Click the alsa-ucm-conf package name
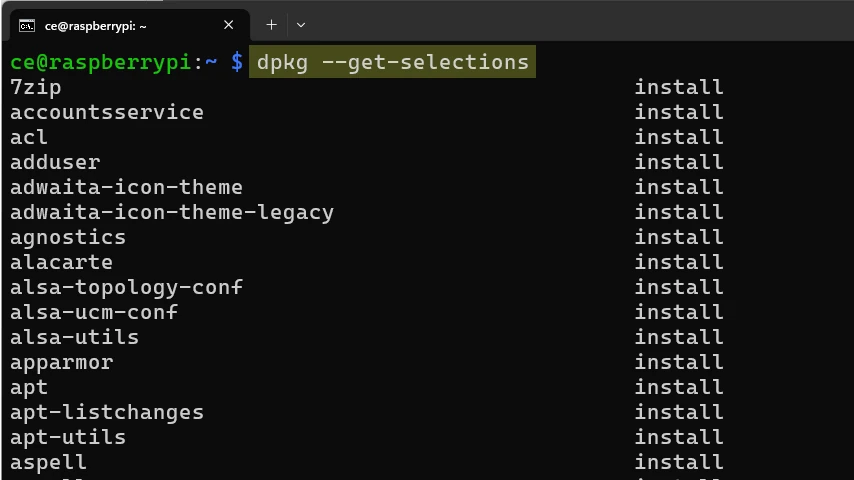Viewport: 854px width, 480px height. pyautogui.click(x=94, y=312)
